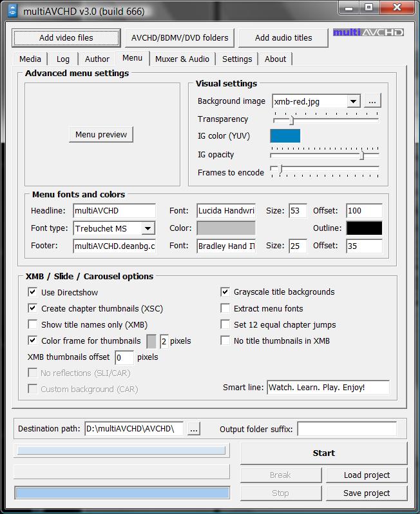Screen dimensions: 420x514
Task: Click the IG opacity slider handle
Action: pyautogui.click(x=362, y=155)
